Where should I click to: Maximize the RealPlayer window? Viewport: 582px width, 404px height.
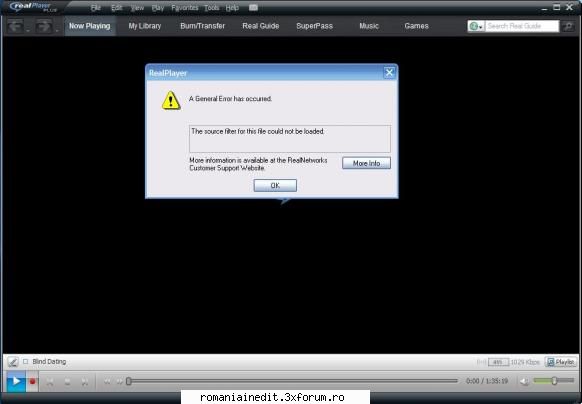coord(556,7)
